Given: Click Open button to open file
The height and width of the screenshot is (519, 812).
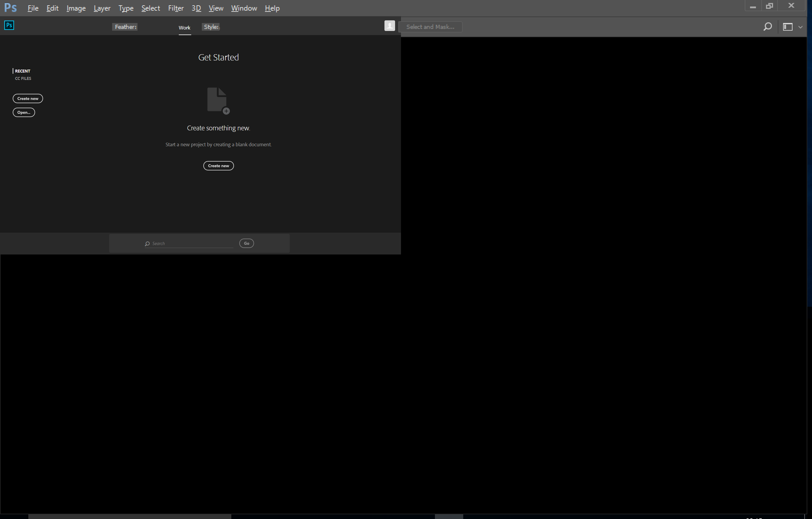Looking at the screenshot, I should point(24,112).
